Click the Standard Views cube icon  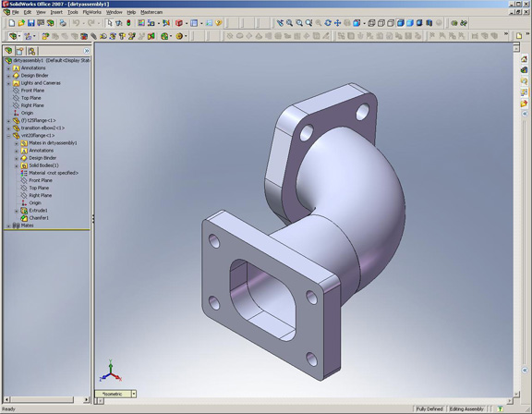click(x=357, y=23)
